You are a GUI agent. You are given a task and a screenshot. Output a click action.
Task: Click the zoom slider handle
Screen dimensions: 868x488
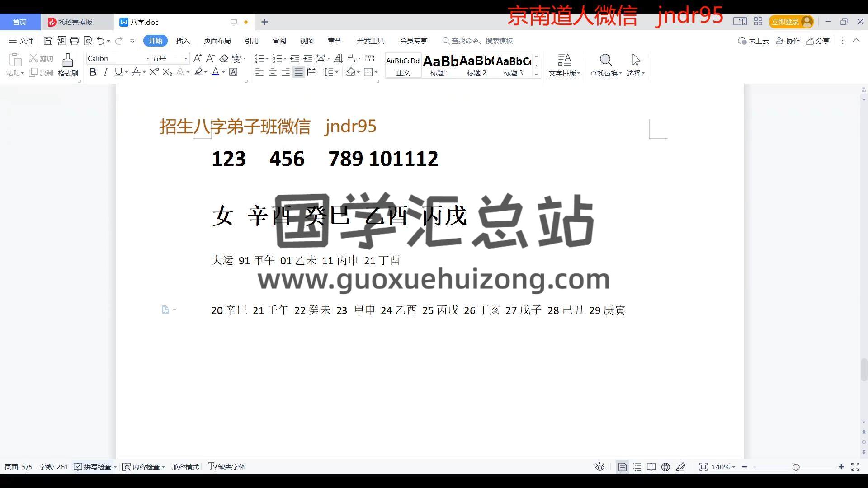[796, 467]
